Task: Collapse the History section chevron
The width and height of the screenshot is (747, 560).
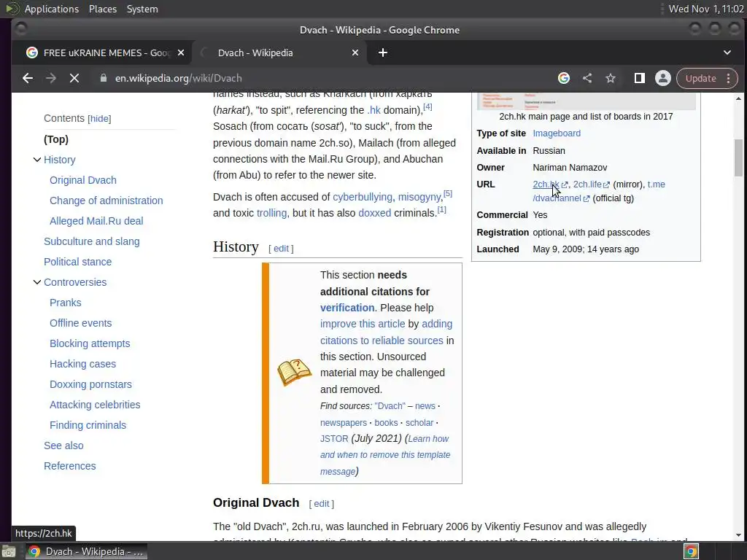Action: tap(36, 160)
